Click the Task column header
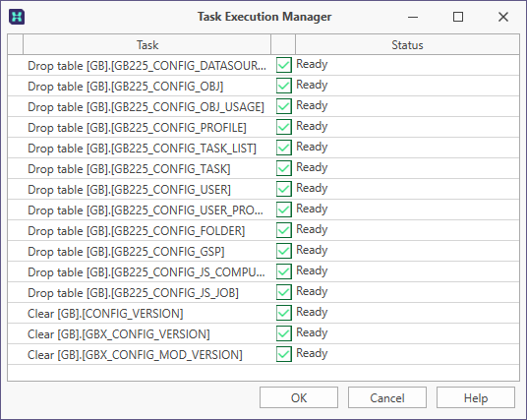The height and width of the screenshot is (420, 527). tap(146, 44)
